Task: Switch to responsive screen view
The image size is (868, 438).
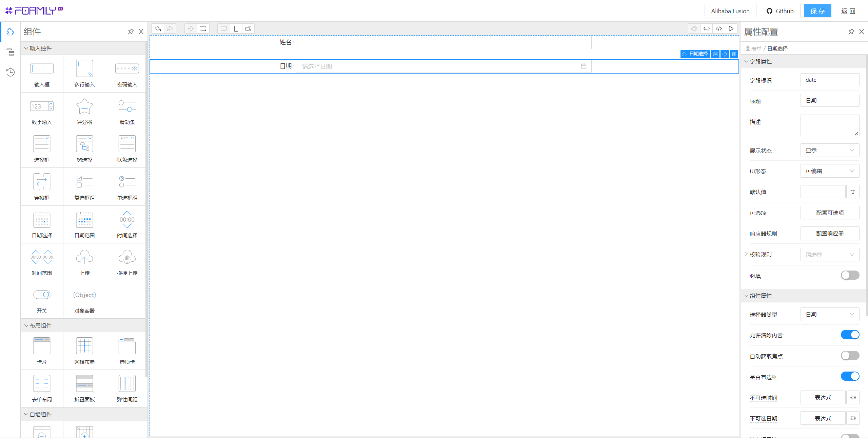Action: (x=248, y=28)
